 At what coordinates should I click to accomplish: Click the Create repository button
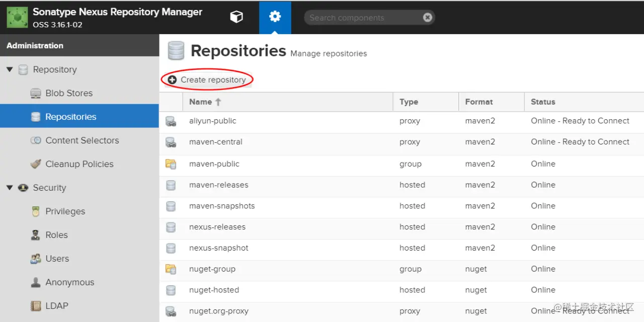207,79
